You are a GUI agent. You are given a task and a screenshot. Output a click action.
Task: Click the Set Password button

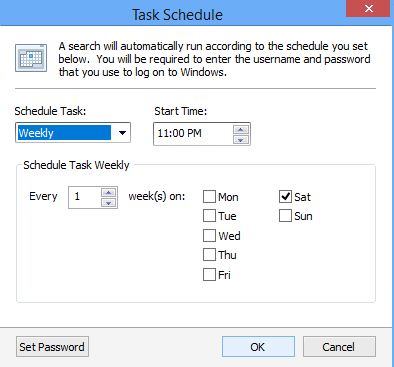click(52, 347)
